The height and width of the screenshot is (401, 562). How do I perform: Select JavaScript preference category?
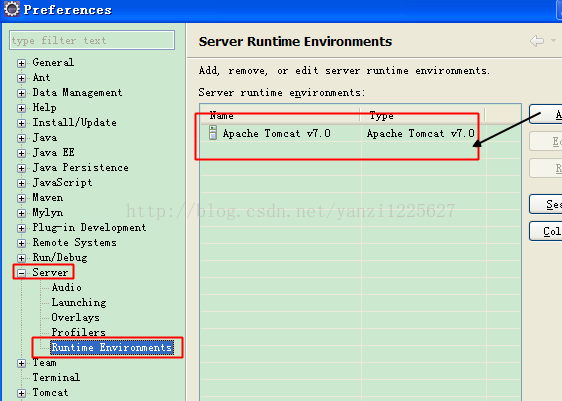tap(62, 182)
